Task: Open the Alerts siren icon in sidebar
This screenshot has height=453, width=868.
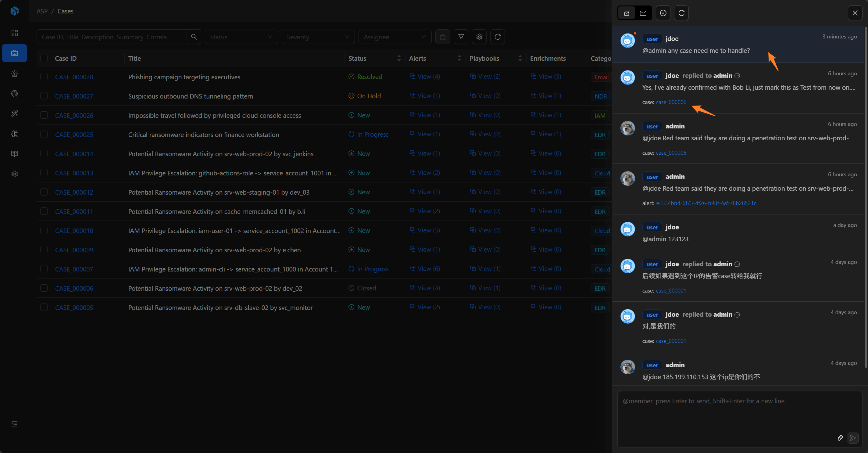Action: tap(15, 73)
